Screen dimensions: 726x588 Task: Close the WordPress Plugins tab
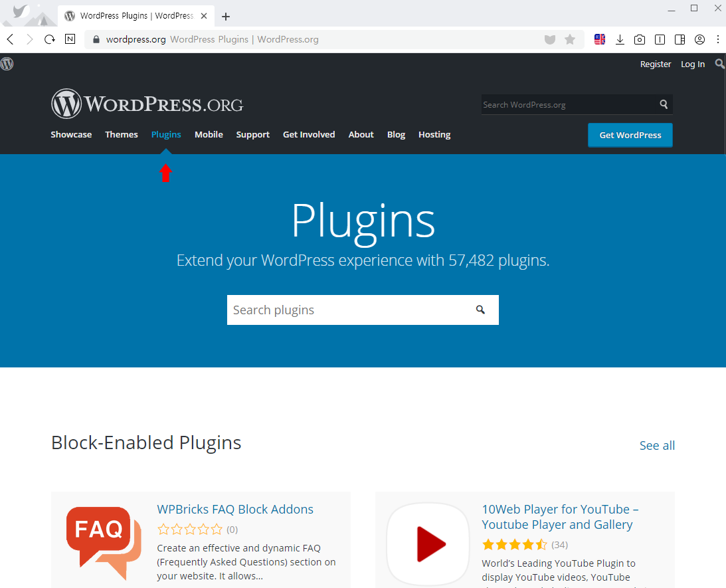[x=204, y=16]
